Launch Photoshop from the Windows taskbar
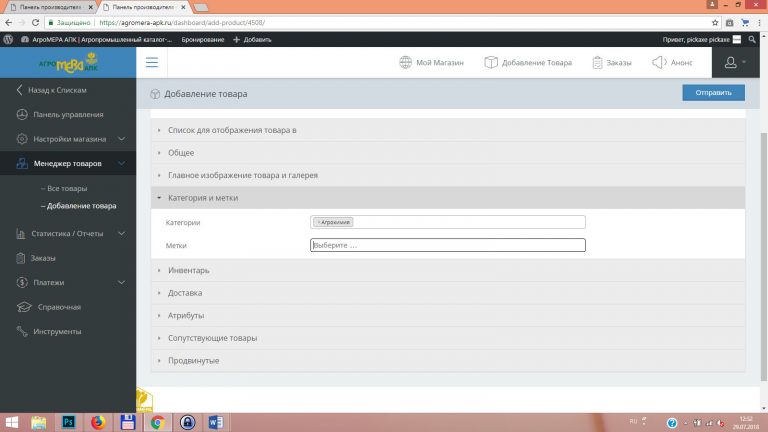768x432 pixels. pyautogui.click(x=69, y=421)
